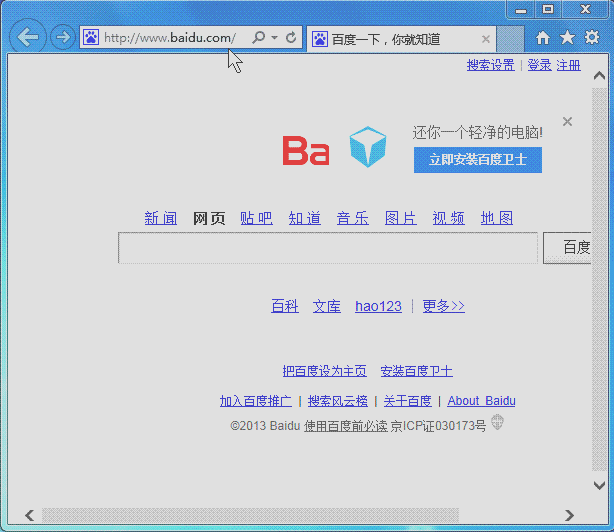
Task: Open the Tools gear icon
Action: tap(592, 37)
